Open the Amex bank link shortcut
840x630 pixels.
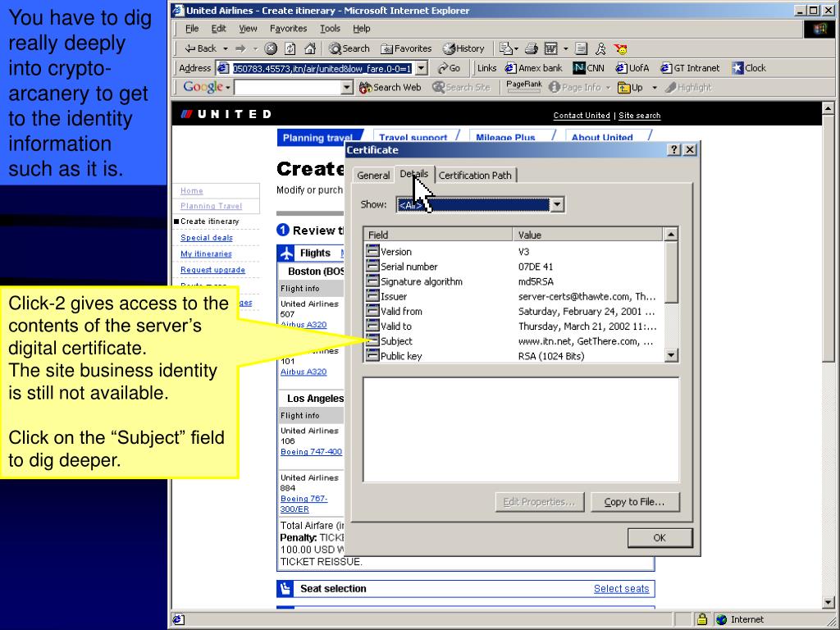tap(533, 68)
